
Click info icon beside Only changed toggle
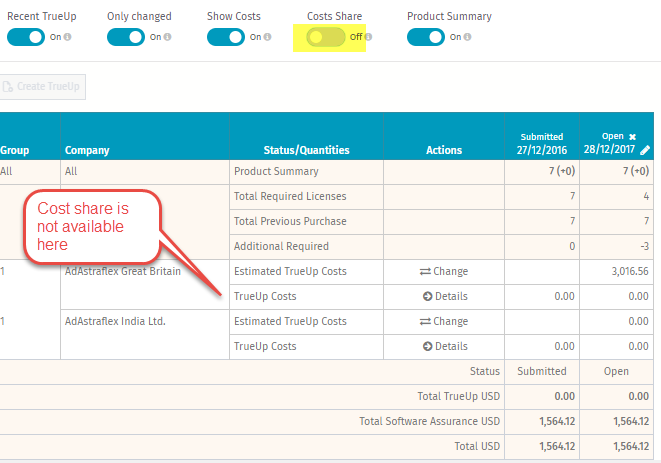[167, 37]
